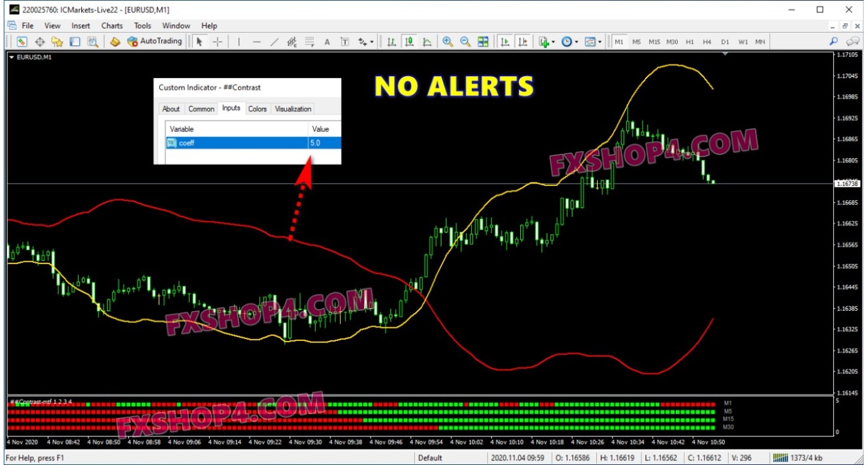The width and height of the screenshot is (868, 465).
Task: Switch to the M15 timeframe
Action: coord(654,42)
